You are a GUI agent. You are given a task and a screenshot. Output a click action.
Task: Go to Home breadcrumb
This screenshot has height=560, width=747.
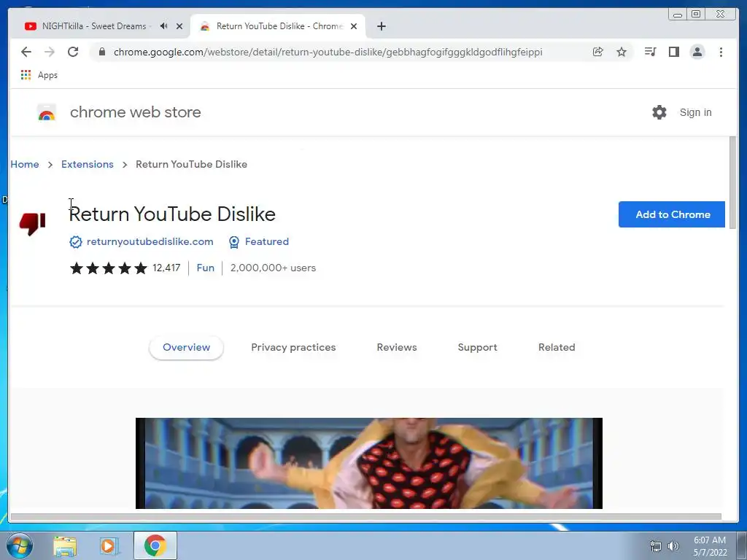25,164
